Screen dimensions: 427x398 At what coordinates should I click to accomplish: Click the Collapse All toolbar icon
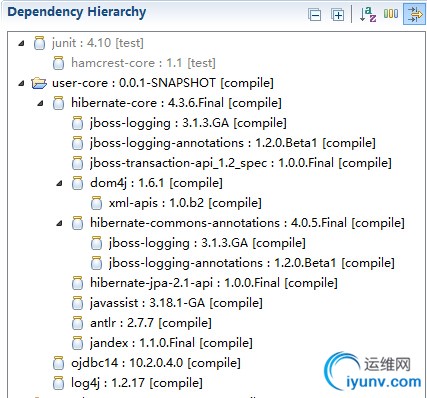tap(315, 15)
